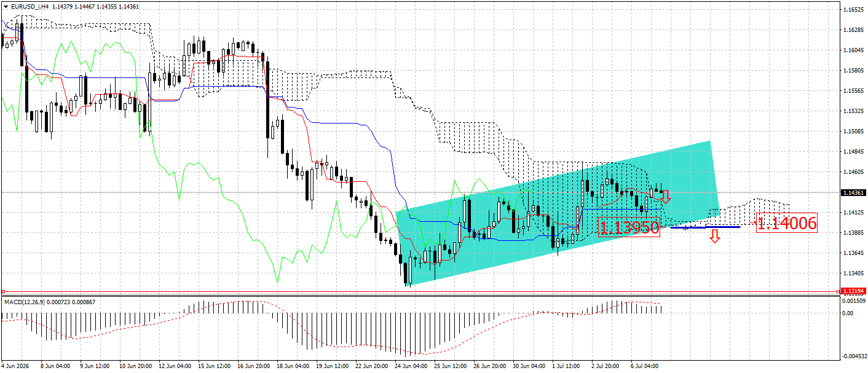The width and height of the screenshot is (868, 373).
Task: Click the 1.14845 price axis label
Action: click(852, 152)
